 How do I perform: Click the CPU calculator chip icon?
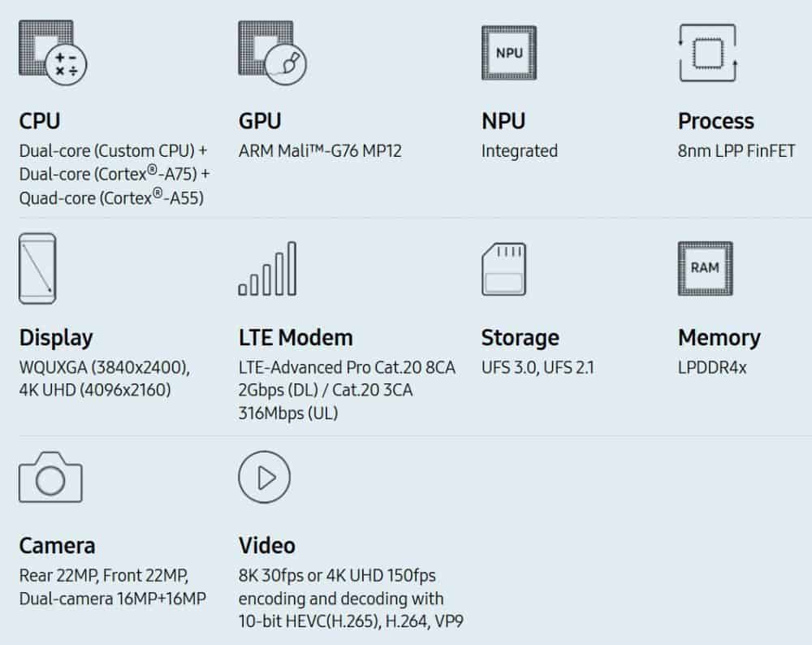point(53,52)
